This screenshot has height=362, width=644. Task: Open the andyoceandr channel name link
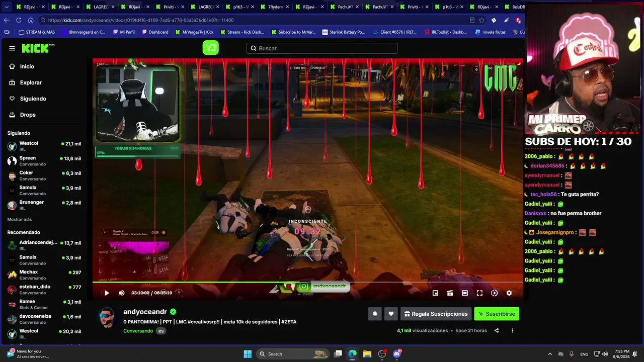(x=145, y=312)
